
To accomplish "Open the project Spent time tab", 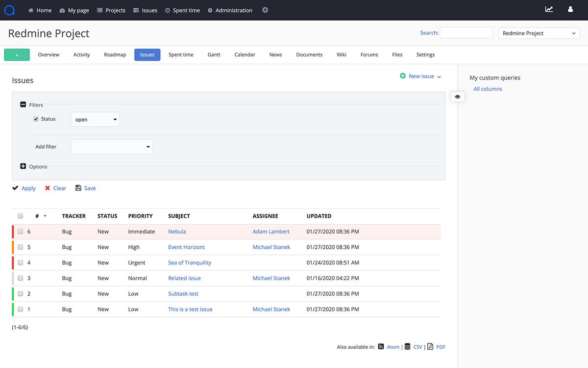I will [181, 55].
